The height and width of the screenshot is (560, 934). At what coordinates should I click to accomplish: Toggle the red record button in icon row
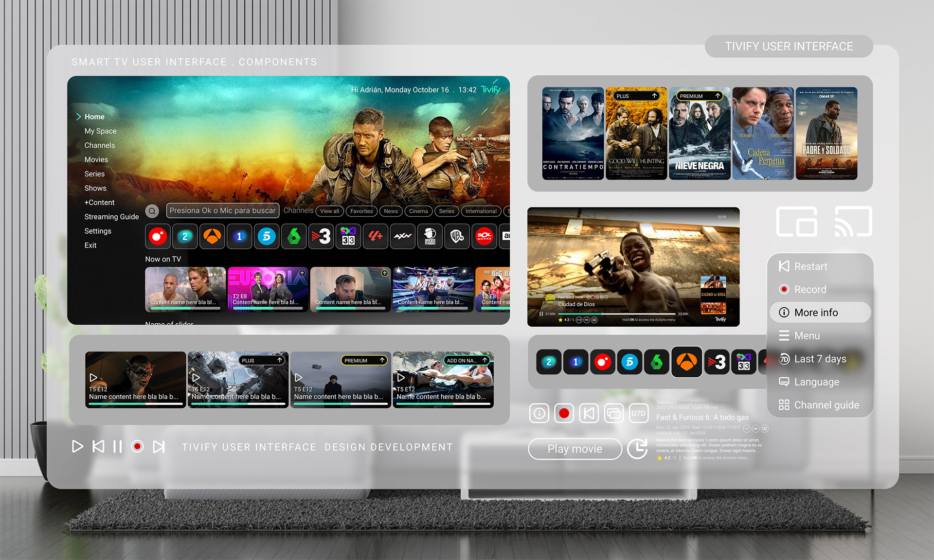(564, 414)
